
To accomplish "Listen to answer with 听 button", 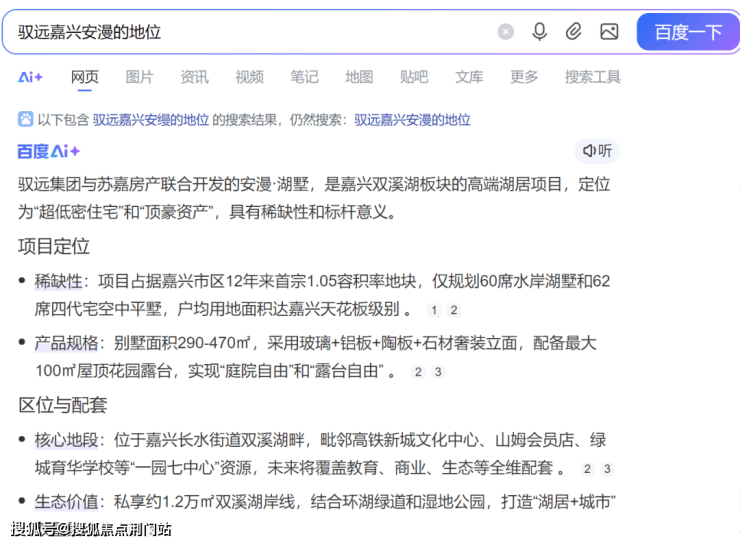I will (597, 151).
